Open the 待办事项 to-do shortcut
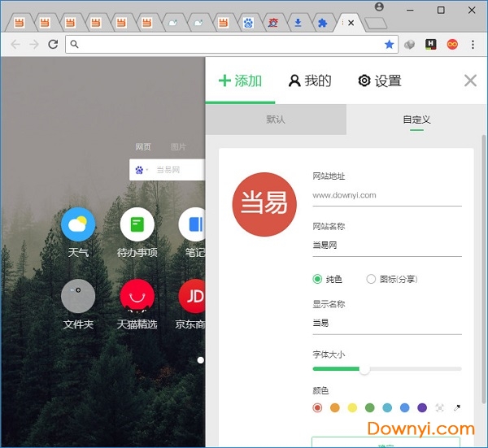 coord(137,224)
